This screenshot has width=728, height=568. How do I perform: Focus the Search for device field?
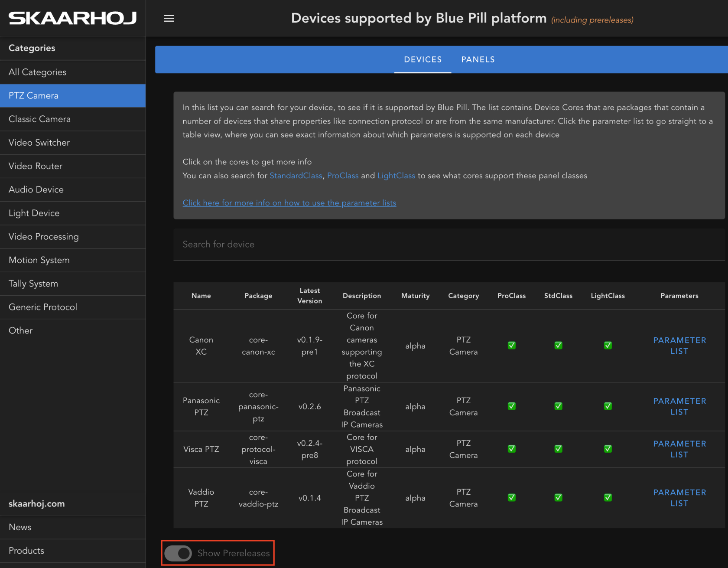click(449, 245)
